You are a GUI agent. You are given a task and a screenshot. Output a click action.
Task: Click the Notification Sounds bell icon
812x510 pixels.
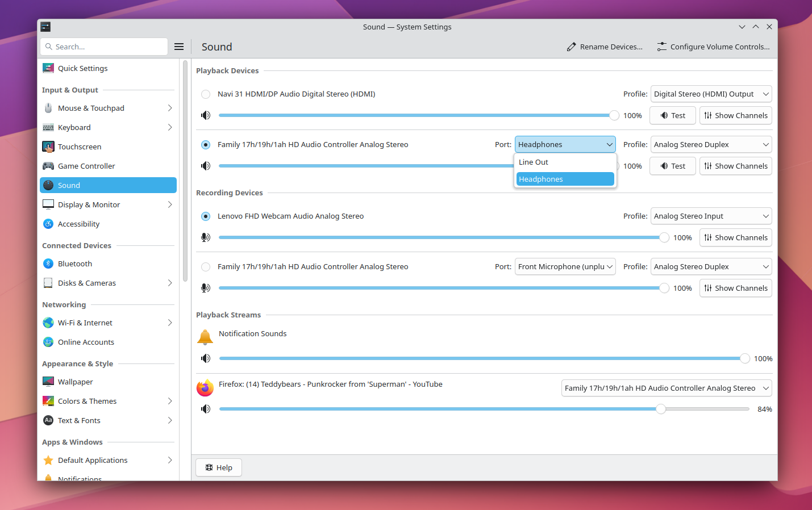click(x=205, y=337)
